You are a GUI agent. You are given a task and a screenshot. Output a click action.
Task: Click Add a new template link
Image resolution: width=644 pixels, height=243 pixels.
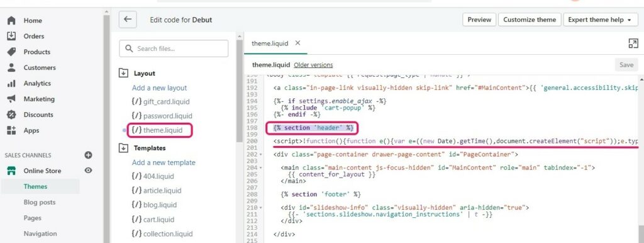(164, 162)
